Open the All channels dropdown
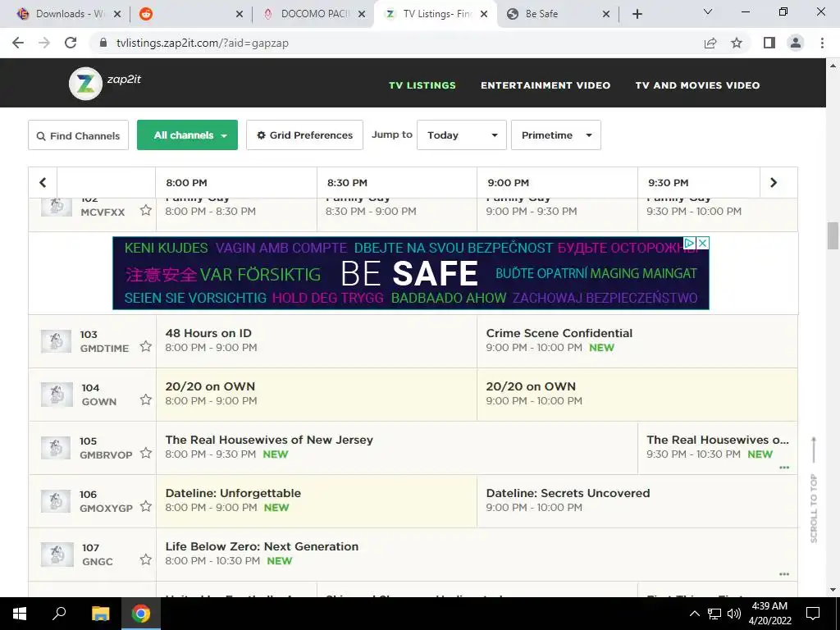Screen dimensions: 840x630 pos(187,135)
